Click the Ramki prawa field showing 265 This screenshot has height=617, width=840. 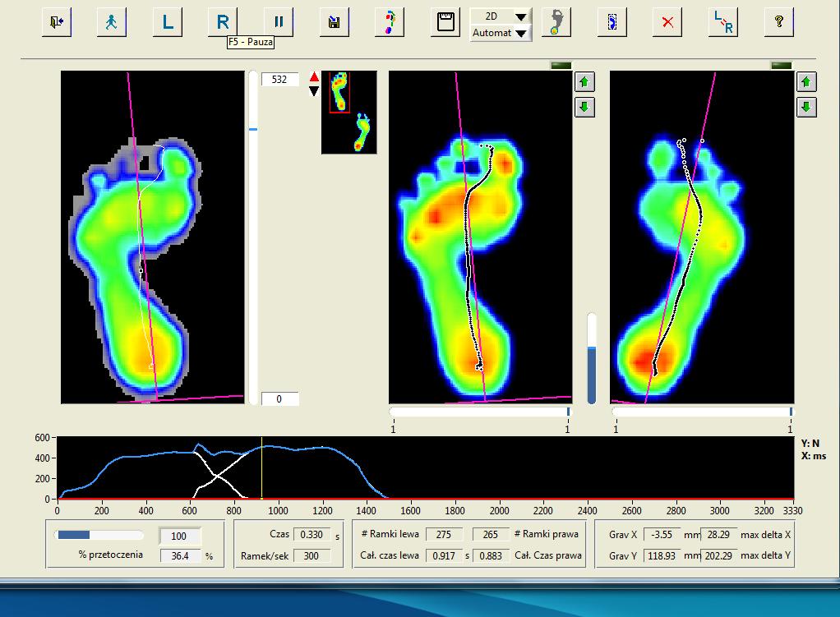tap(490, 535)
